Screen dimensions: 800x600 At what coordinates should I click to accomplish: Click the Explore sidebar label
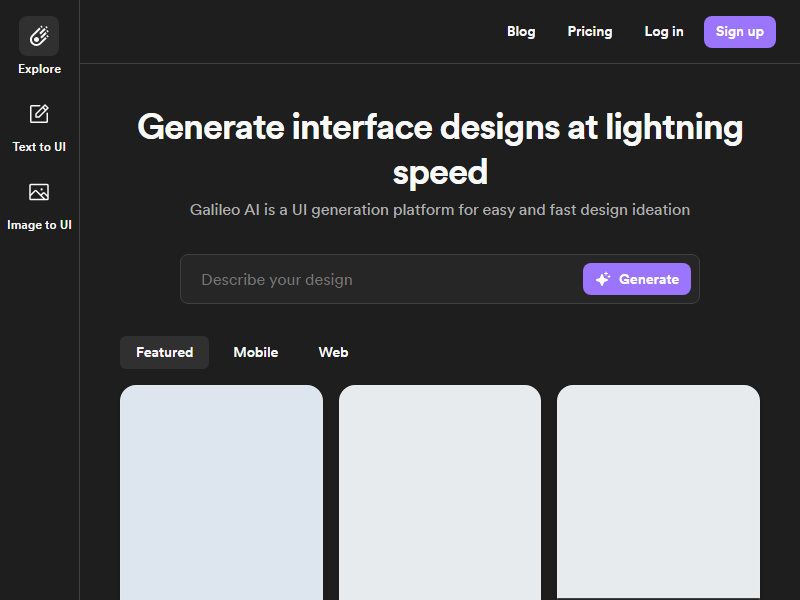(39, 69)
